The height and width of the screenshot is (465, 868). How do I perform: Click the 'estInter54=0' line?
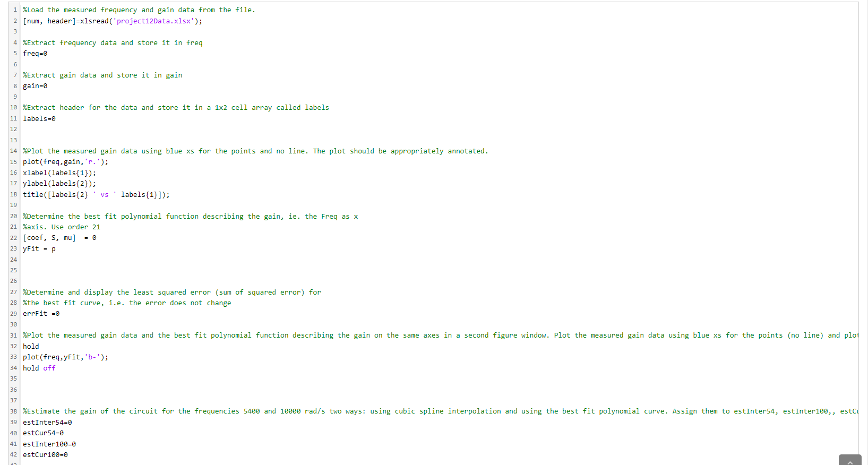[x=47, y=423]
